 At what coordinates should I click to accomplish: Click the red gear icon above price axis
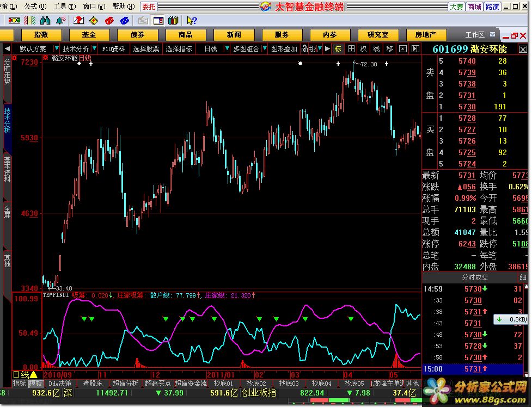click(14, 58)
